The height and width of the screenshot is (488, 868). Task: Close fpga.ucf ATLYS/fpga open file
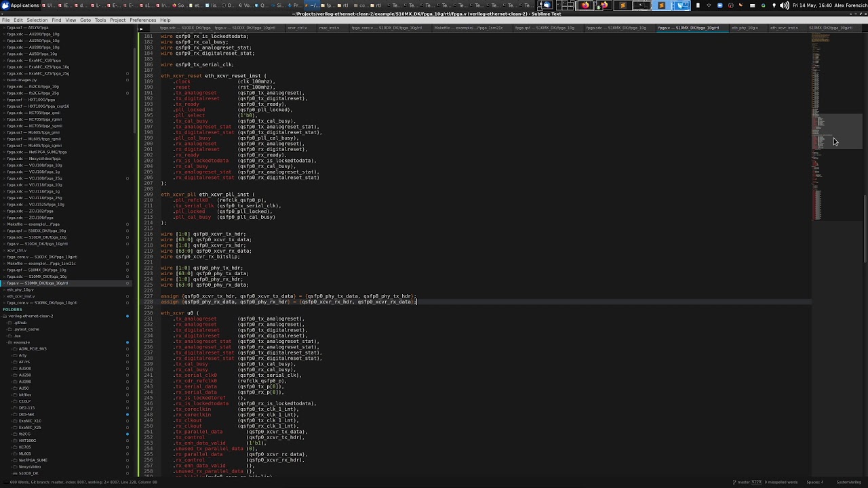tap(3, 28)
